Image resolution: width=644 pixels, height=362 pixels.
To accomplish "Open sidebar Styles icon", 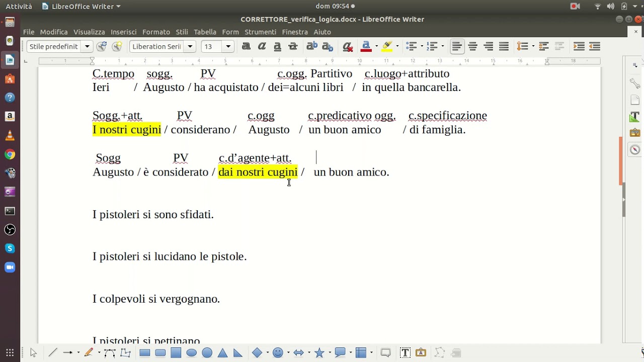I will click(x=635, y=117).
